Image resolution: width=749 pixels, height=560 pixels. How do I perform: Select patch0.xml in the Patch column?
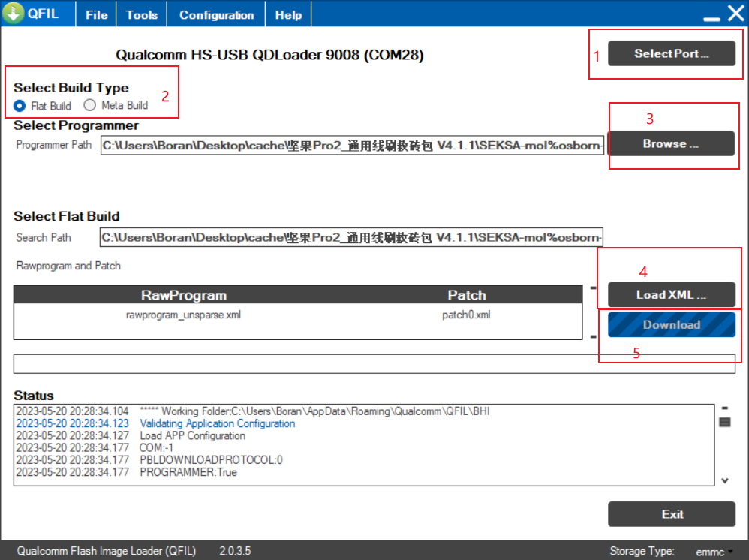coord(466,315)
